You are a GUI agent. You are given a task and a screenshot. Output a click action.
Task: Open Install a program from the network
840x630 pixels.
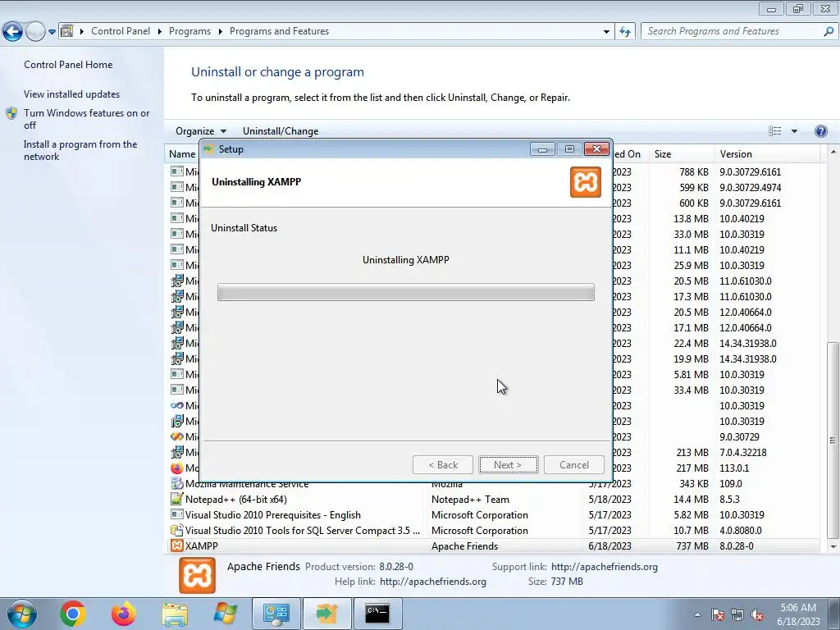(x=80, y=151)
